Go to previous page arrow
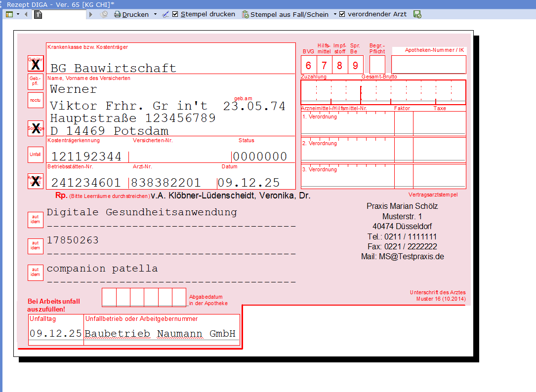 pos(26,14)
